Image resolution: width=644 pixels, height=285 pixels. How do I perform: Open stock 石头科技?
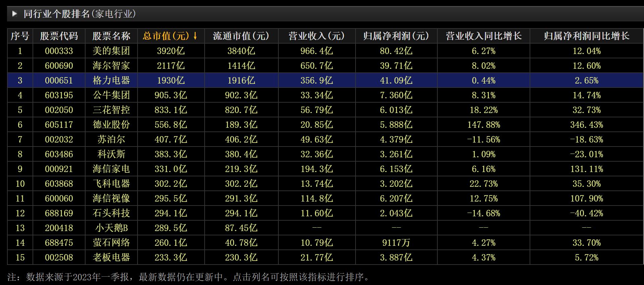pos(111,213)
